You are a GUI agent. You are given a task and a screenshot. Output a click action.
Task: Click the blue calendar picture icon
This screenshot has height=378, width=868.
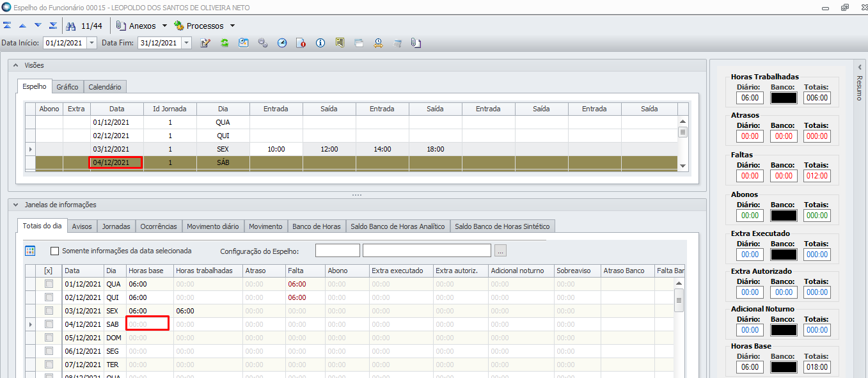pos(244,43)
